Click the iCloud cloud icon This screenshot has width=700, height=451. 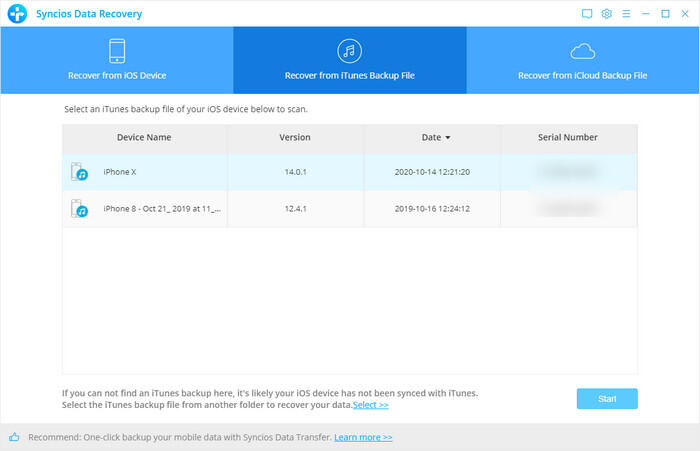pyautogui.click(x=582, y=52)
